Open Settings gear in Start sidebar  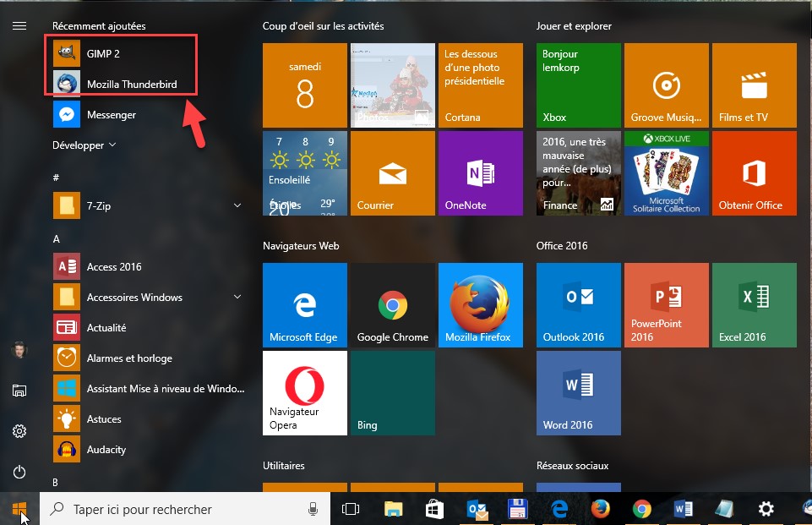(x=19, y=431)
